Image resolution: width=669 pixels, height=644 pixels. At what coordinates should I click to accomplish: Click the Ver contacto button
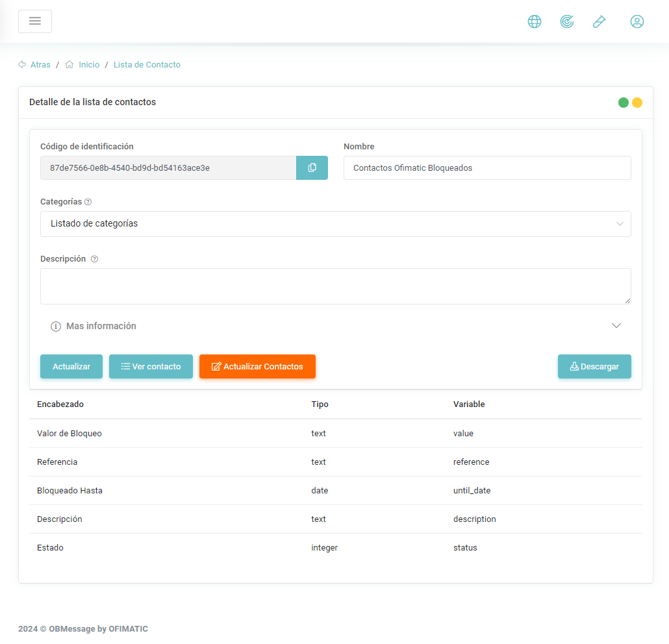151,366
